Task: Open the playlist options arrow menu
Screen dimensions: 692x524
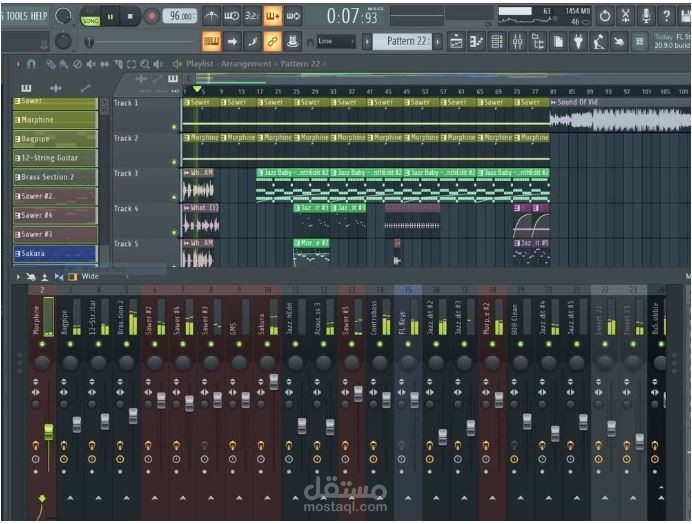Action: pos(18,64)
